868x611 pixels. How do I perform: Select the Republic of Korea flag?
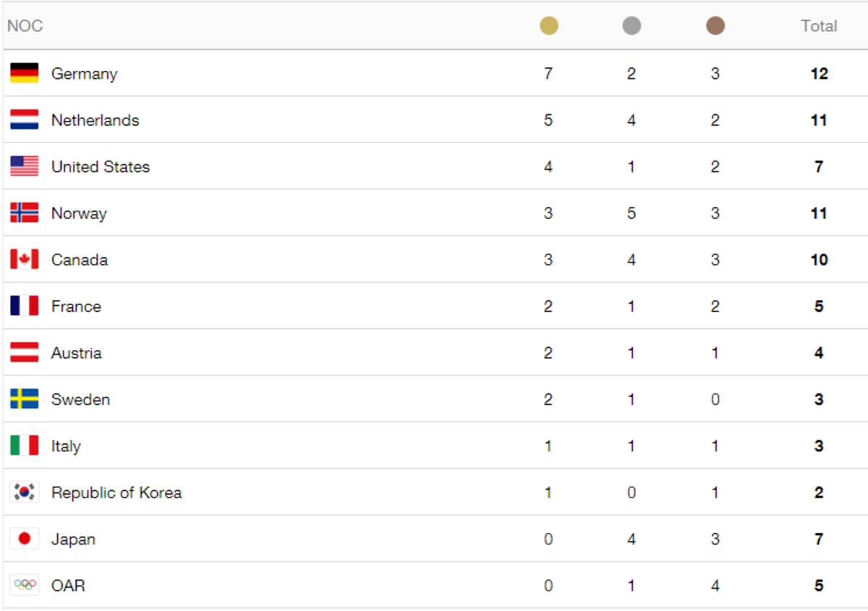click(x=25, y=492)
